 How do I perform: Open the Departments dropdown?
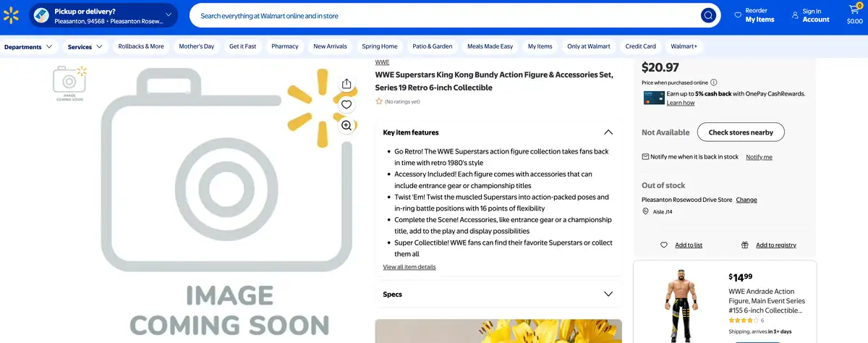click(x=28, y=46)
